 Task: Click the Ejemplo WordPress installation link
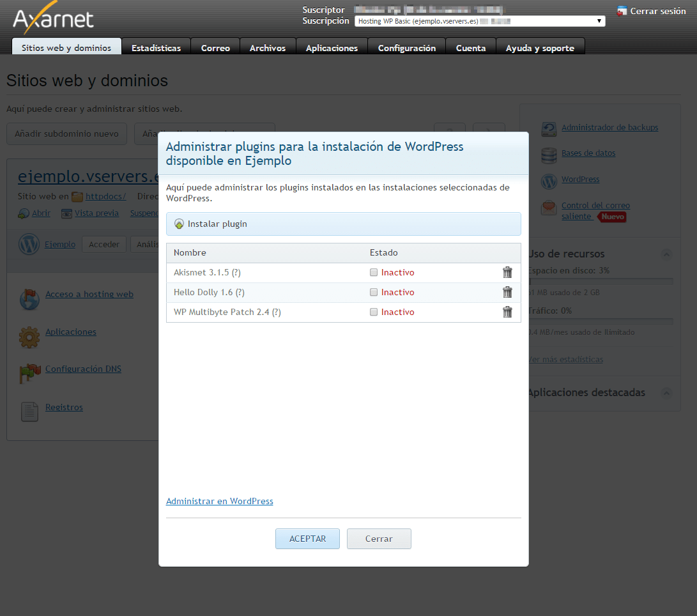60,244
